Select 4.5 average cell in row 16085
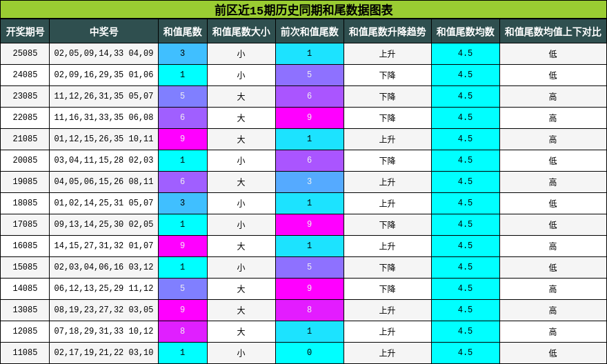 (466, 245)
